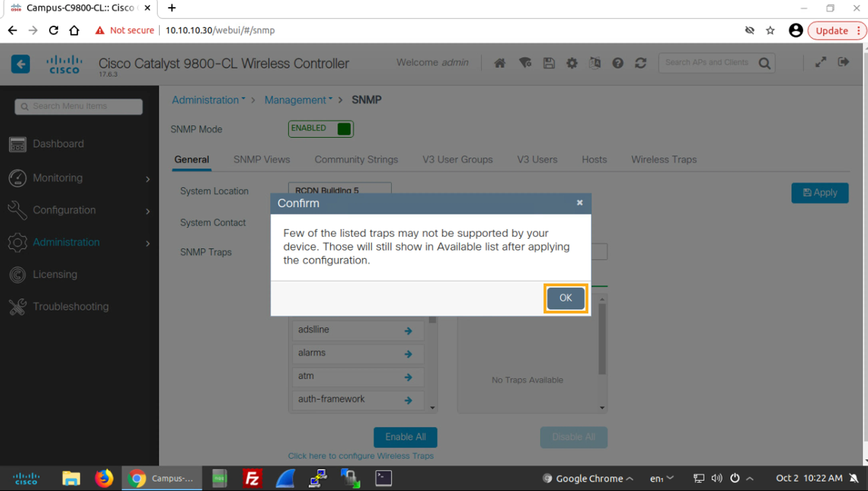Click the blue back arrow icon
This screenshot has width=868, height=491.
pyautogui.click(x=21, y=64)
